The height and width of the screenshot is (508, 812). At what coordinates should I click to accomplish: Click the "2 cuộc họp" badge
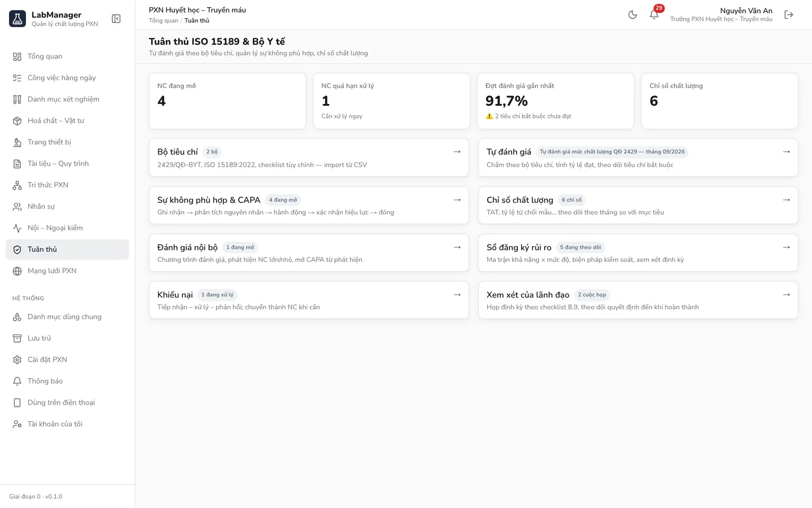pyautogui.click(x=592, y=295)
